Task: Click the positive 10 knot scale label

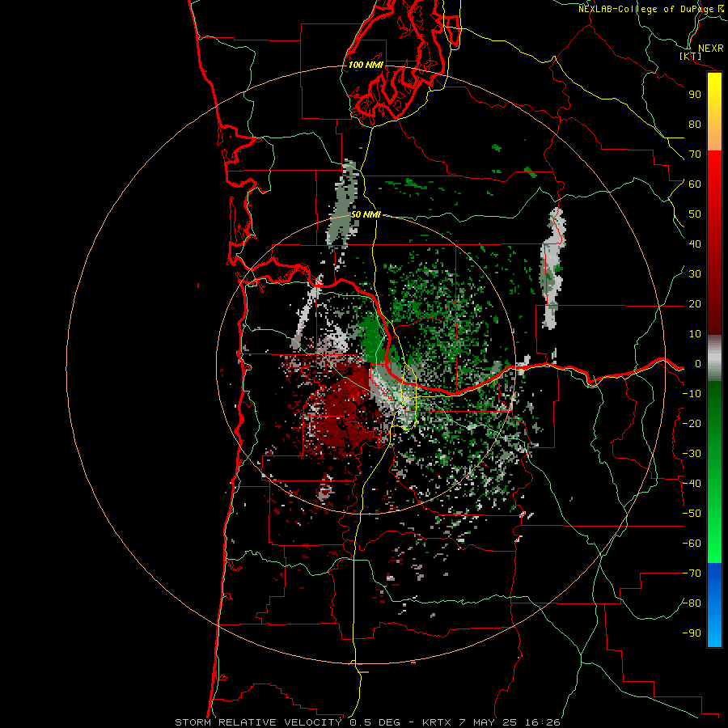Action: point(695,334)
